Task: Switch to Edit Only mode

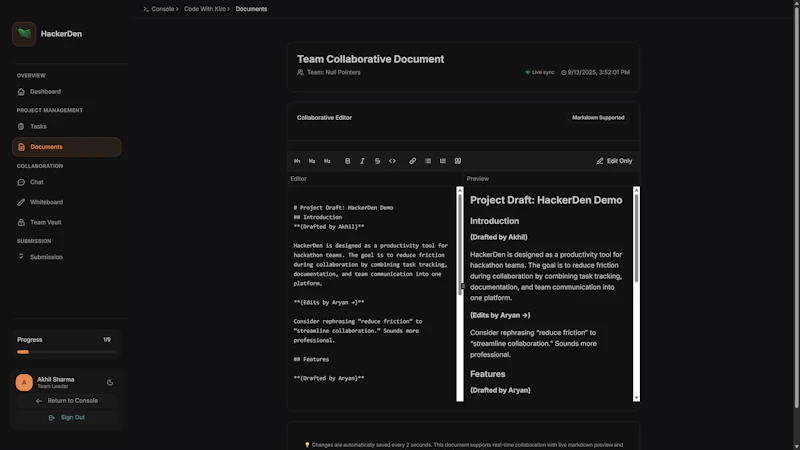Action: tap(614, 161)
